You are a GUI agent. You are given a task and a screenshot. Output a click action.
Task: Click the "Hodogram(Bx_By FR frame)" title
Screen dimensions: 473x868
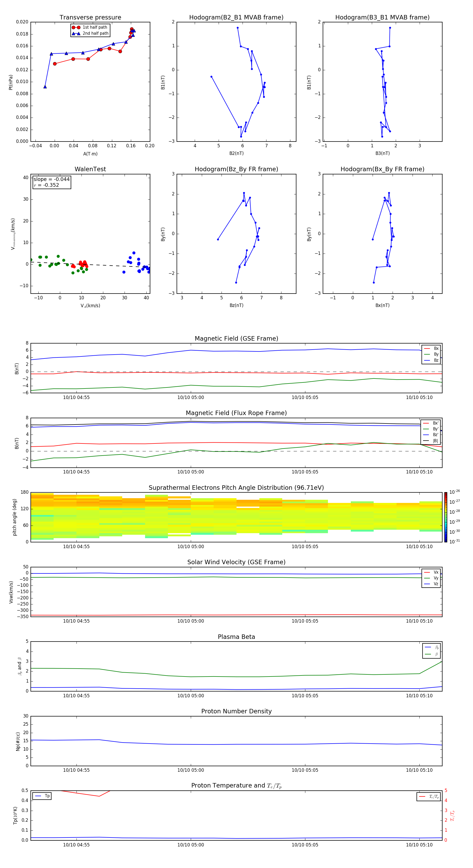click(382, 169)
